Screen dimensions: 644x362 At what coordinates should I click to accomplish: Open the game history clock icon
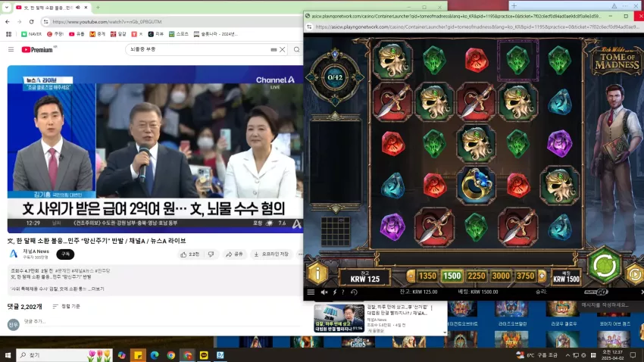point(354,292)
